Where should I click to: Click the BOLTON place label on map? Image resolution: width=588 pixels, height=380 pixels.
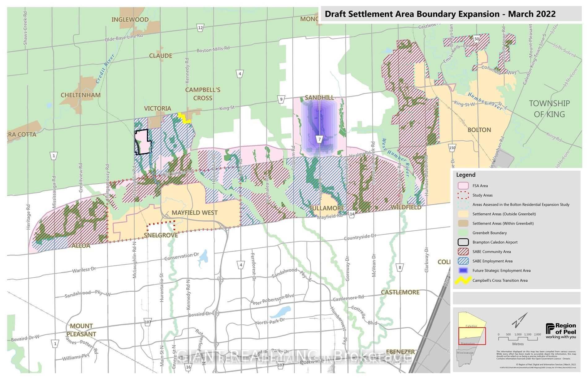479,130
